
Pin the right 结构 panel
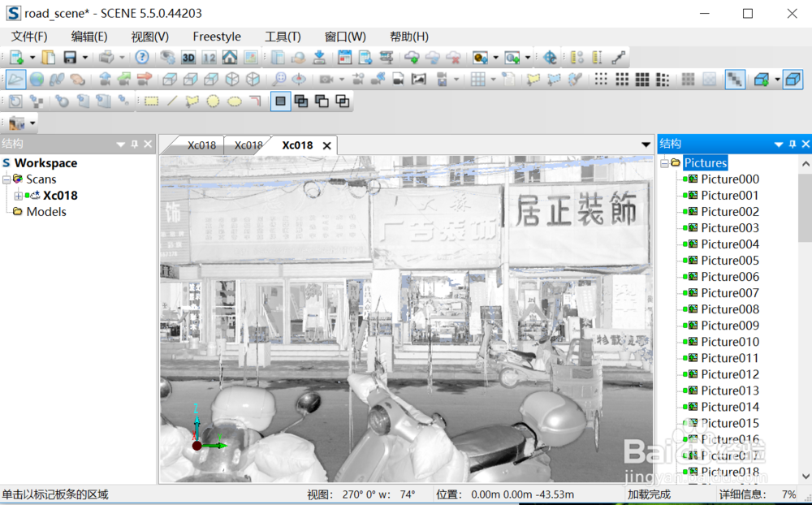tap(793, 144)
